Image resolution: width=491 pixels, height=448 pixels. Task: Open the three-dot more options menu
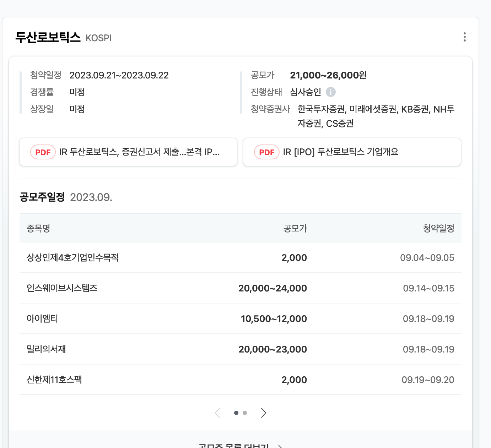click(464, 37)
